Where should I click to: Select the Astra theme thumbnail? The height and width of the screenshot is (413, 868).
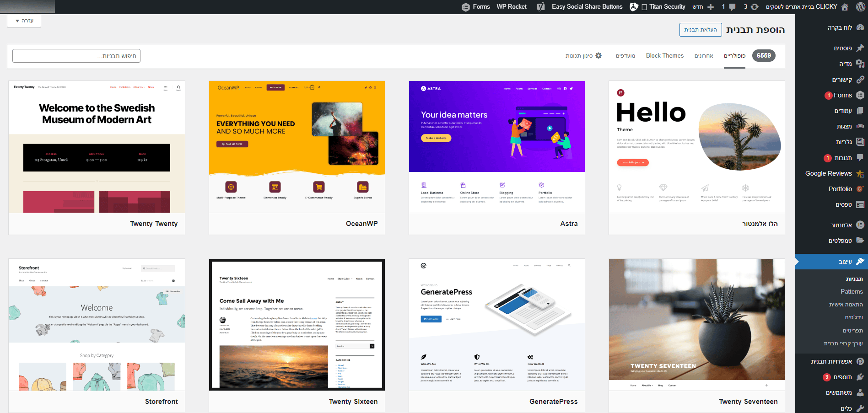pyautogui.click(x=497, y=147)
